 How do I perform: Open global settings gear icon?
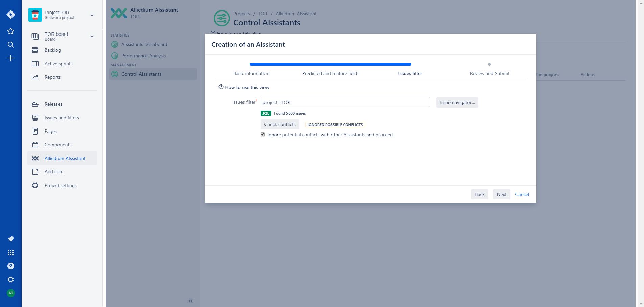click(x=11, y=280)
